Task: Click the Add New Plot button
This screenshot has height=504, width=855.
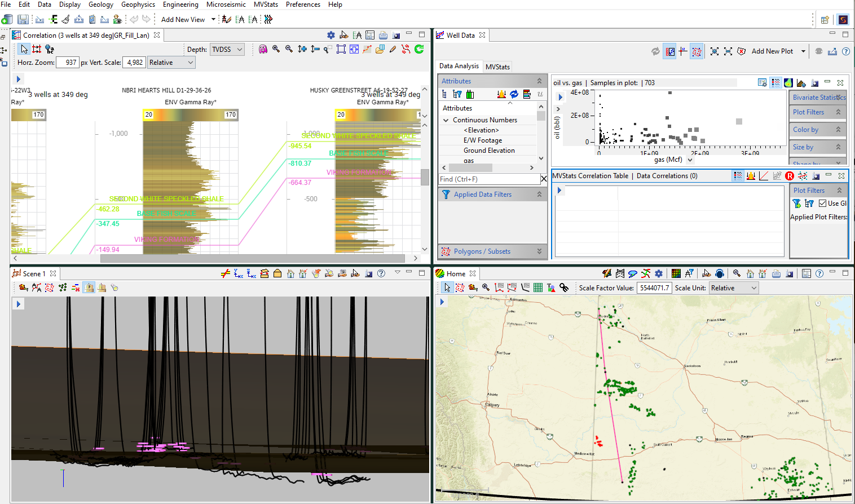Action: [772, 51]
